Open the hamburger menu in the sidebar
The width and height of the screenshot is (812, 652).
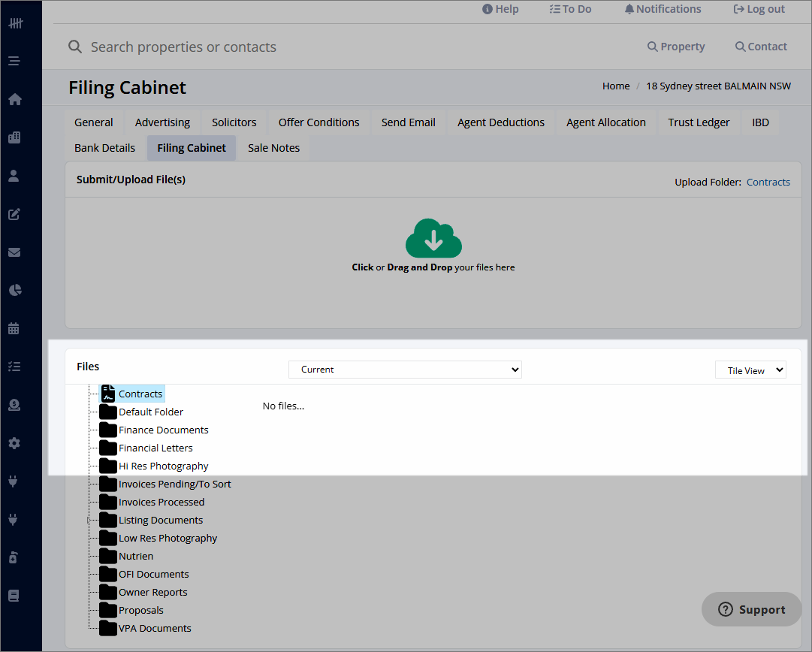(14, 61)
